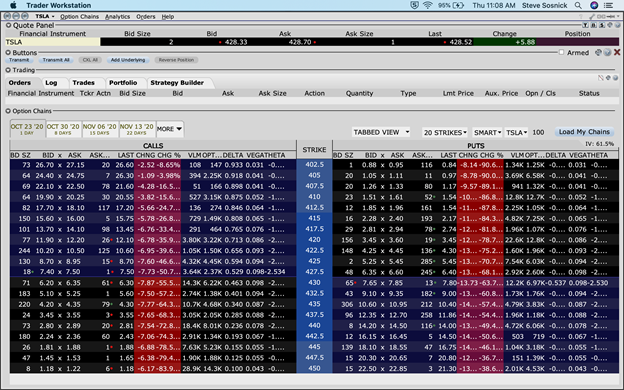Screen dimensions: 624x390
Task: Click the T icon in Quote Panel header
Action: 585,25
